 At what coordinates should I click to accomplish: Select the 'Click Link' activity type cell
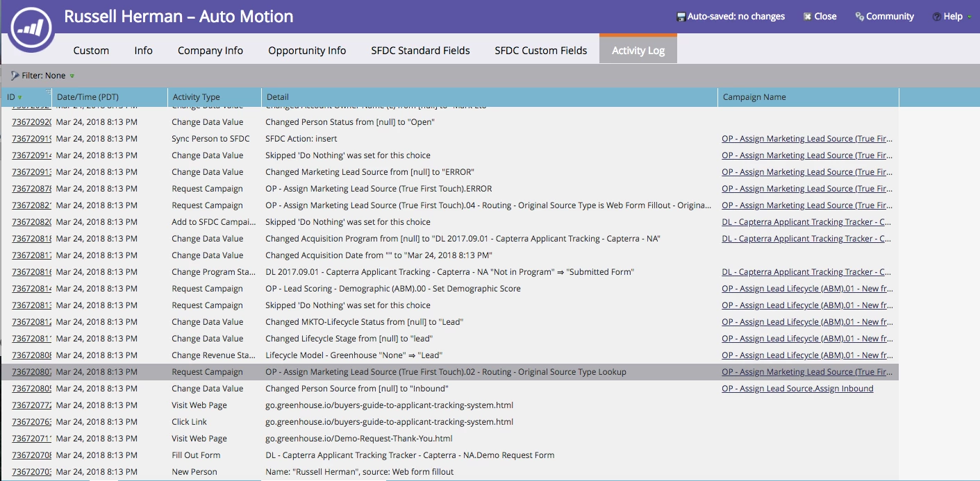(x=190, y=422)
